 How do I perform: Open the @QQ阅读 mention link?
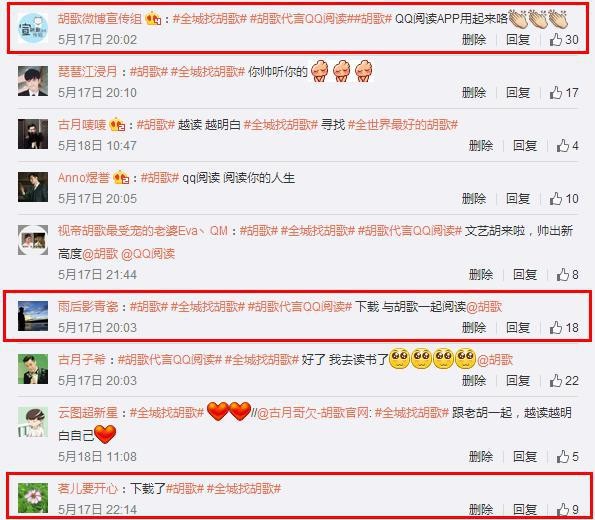tap(148, 254)
